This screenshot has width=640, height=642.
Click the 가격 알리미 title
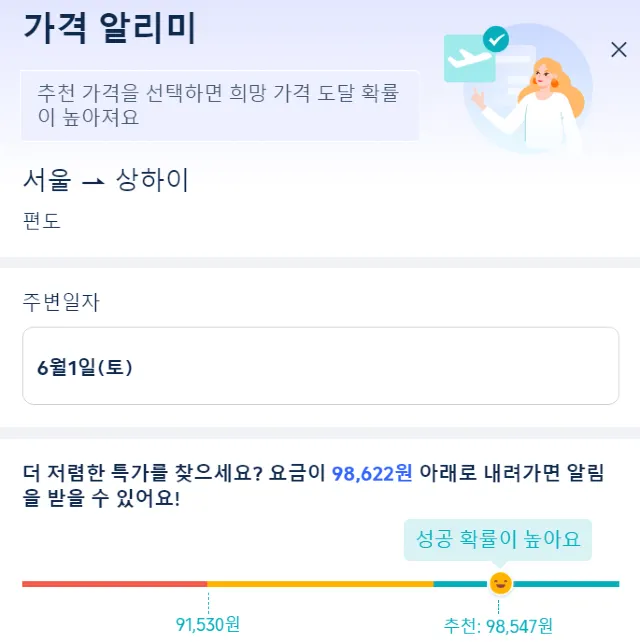pyautogui.click(x=109, y=29)
